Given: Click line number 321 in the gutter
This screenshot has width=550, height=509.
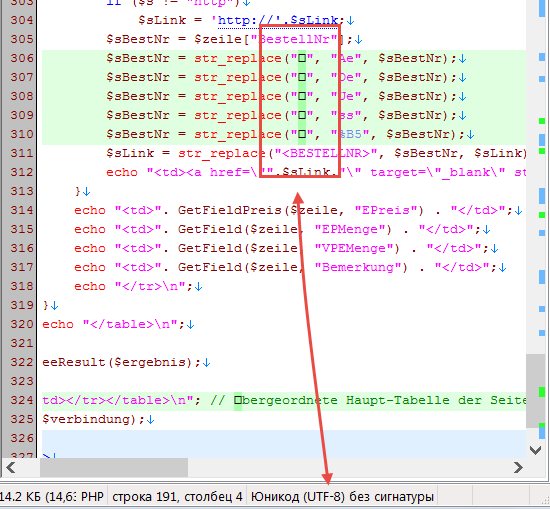Looking at the screenshot, I should click(22, 343).
